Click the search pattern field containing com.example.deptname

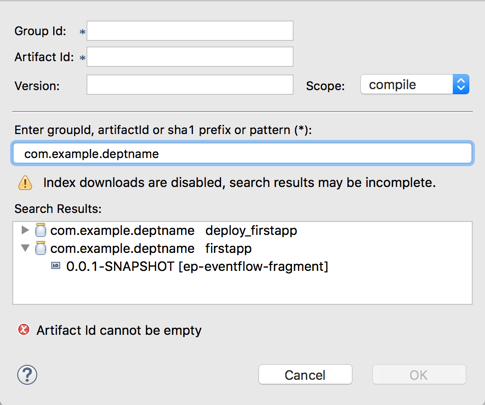point(242,154)
